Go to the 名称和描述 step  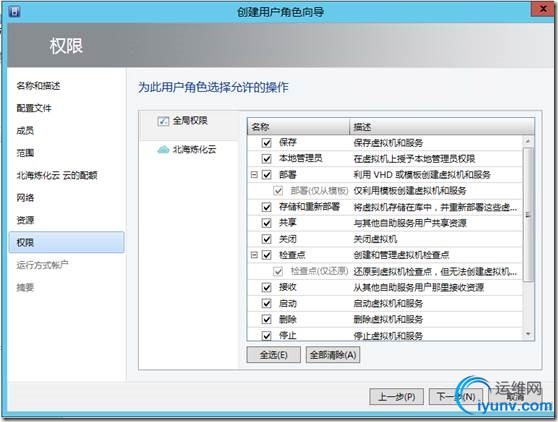tap(38, 86)
